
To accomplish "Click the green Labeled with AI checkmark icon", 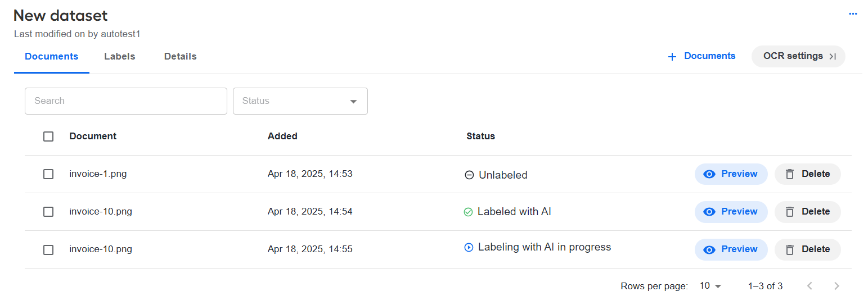I will click(468, 212).
